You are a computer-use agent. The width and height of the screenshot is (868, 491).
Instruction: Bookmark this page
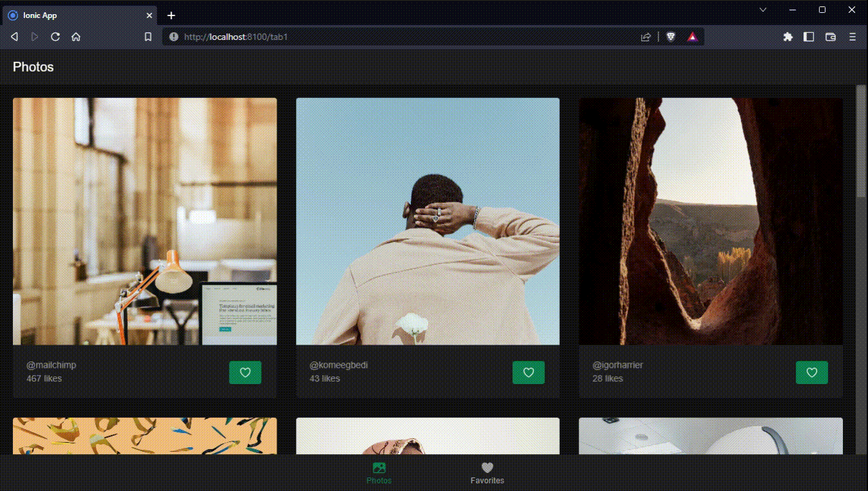pyautogui.click(x=148, y=37)
